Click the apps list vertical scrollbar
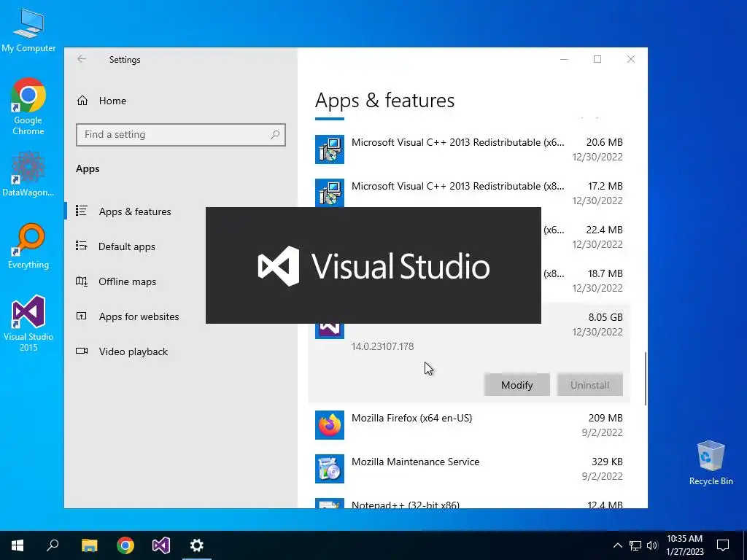747x560 pixels. point(646,378)
